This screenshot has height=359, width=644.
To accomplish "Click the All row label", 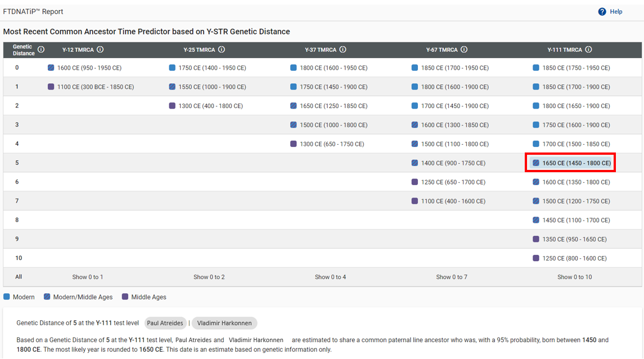I will click(19, 277).
